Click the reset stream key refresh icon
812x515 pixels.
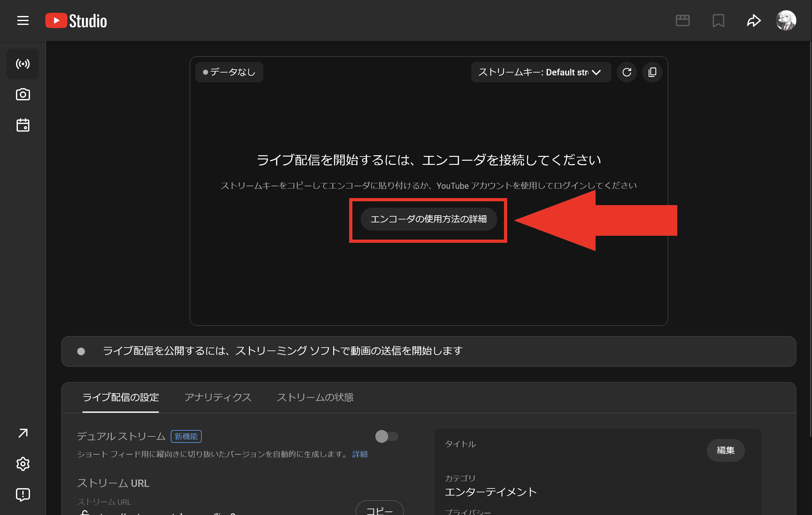point(627,72)
